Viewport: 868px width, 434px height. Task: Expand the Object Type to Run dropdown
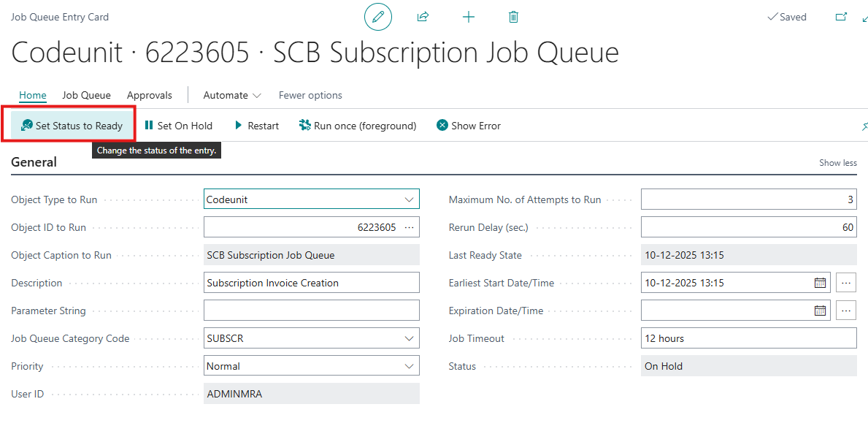pos(409,199)
